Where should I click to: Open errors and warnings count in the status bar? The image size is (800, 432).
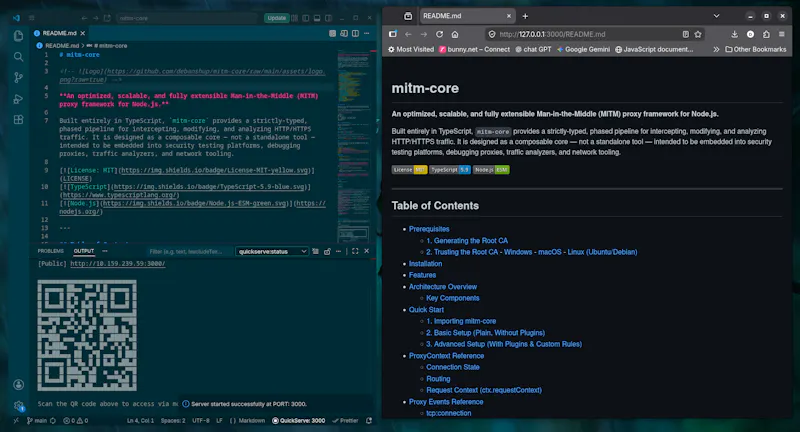(76, 421)
